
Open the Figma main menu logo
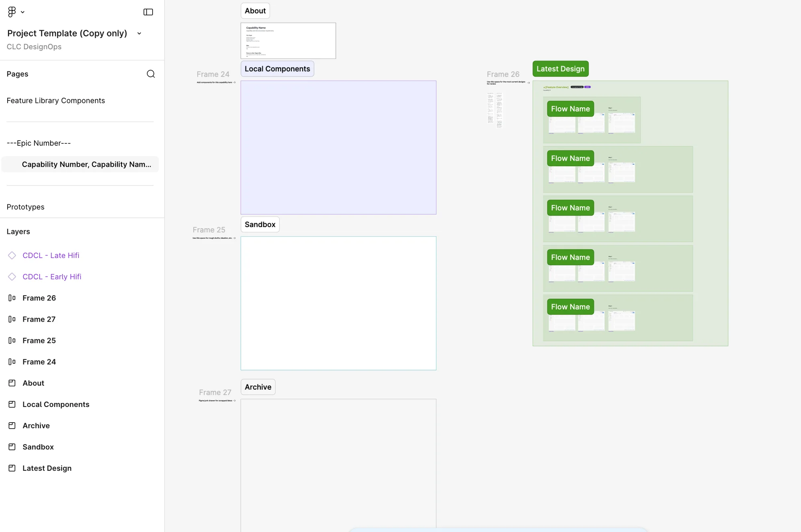coord(12,12)
